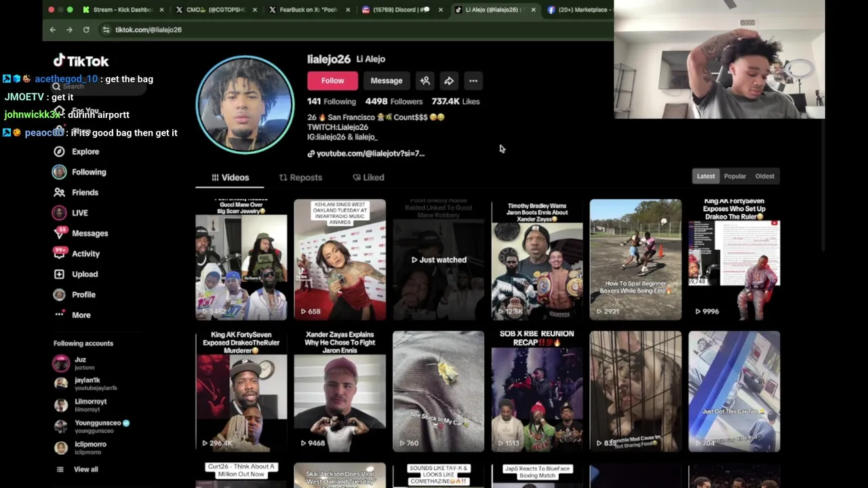Image resolution: width=868 pixels, height=488 pixels.
Task: Click the browser forward arrow
Action: 69,30
